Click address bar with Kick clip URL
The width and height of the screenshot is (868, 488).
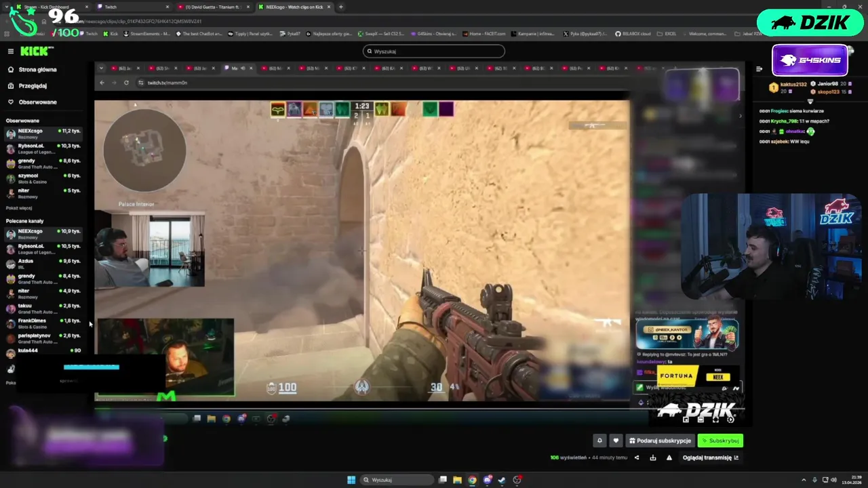coord(142,21)
